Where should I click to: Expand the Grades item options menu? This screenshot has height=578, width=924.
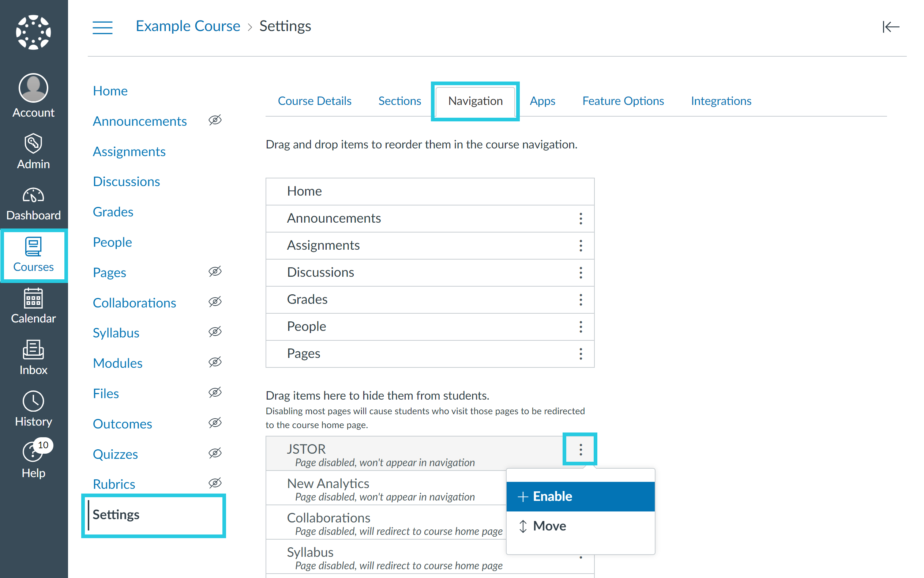tap(580, 299)
